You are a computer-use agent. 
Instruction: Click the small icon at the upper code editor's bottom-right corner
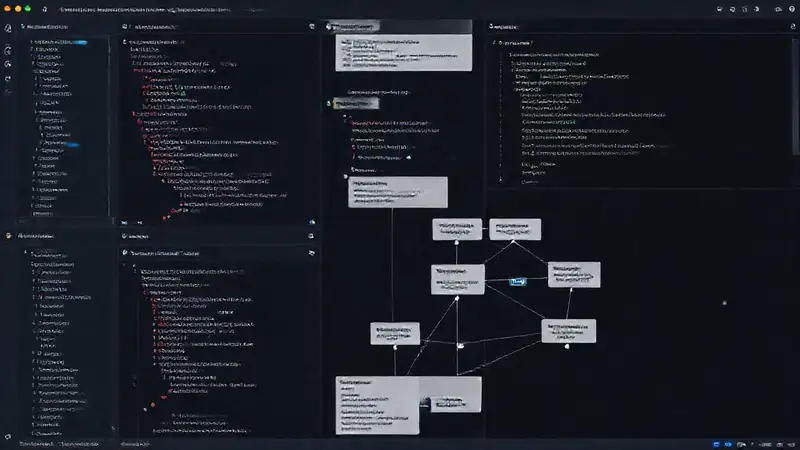[312, 222]
